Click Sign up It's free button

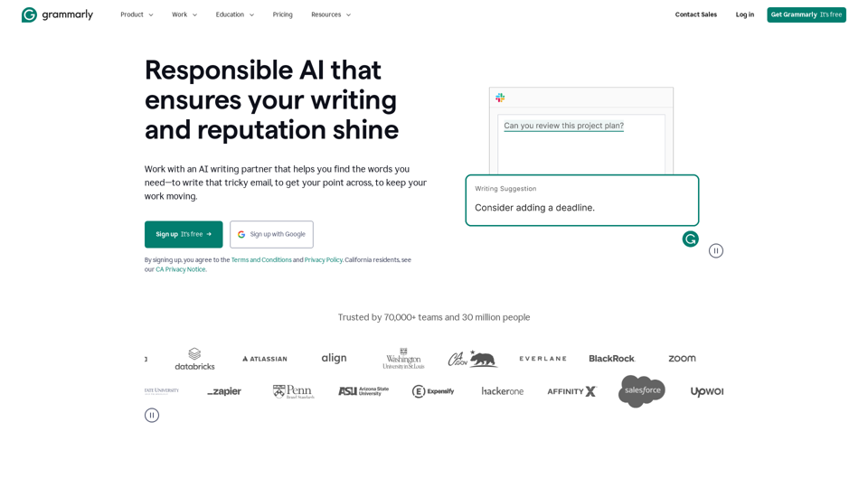tap(184, 234)
